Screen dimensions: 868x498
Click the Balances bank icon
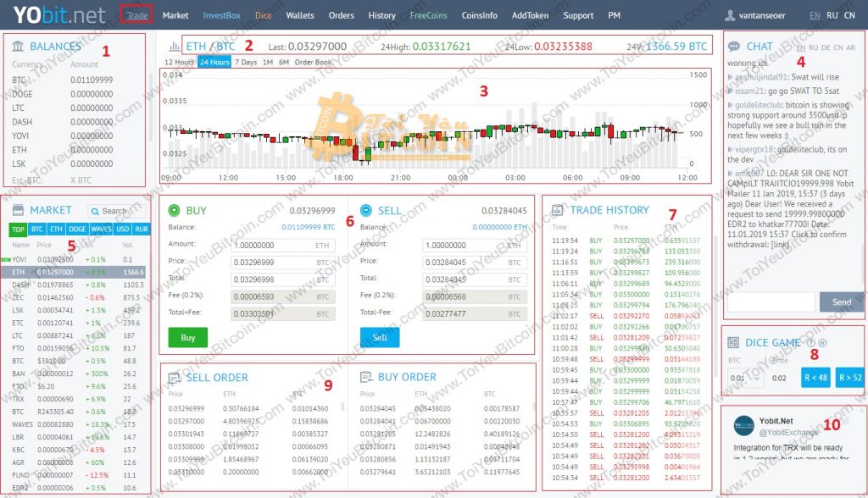click(x=18, y=46)
